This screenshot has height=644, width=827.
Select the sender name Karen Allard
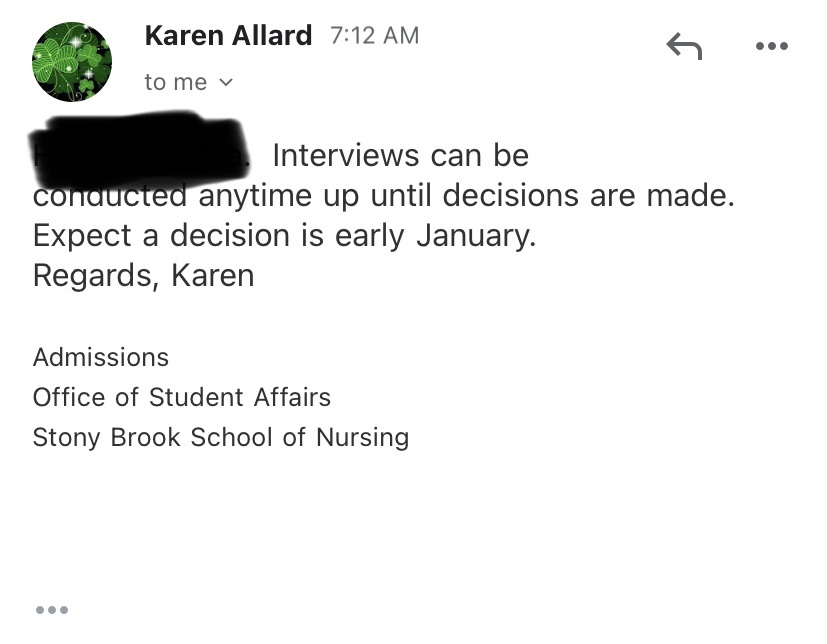228,36
